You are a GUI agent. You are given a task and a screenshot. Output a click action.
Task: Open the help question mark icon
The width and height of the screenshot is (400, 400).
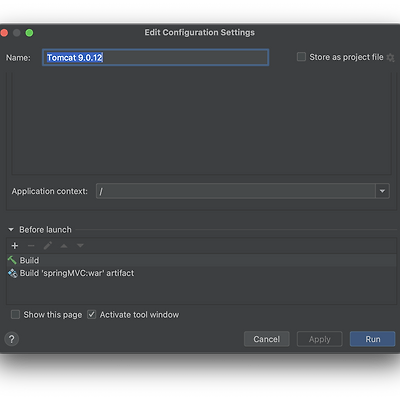(x=12, y=339)
